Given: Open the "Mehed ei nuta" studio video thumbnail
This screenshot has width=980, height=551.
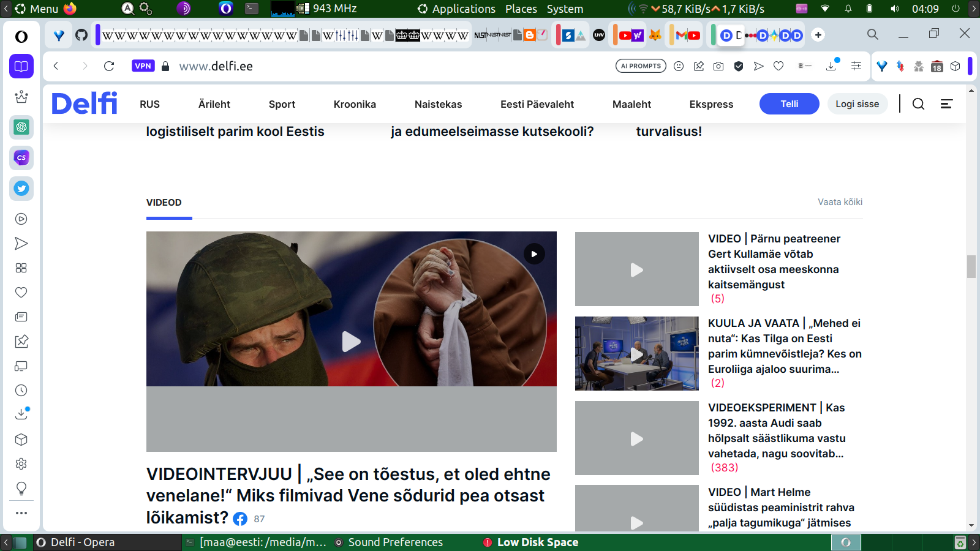Looking at the screenshot, I should click(x=637, y=353).
